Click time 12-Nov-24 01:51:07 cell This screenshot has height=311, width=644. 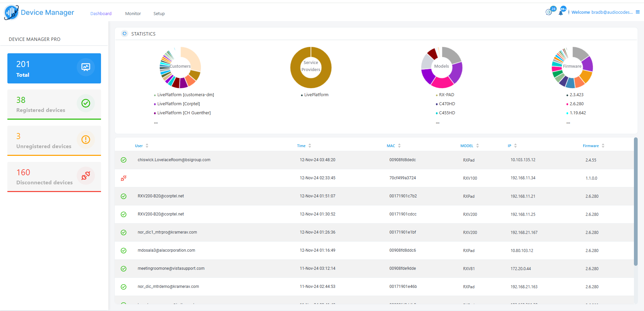coord(317,196)
